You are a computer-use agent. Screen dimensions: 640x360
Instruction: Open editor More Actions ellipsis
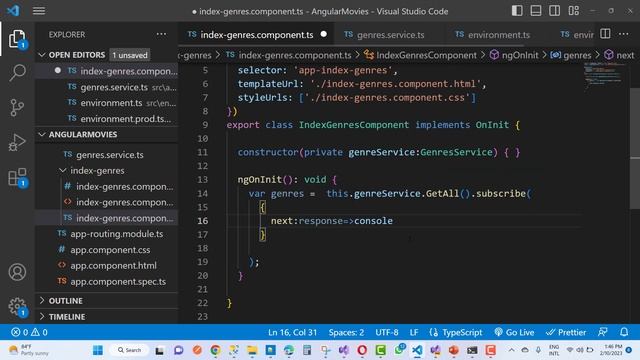click(624, 34)
